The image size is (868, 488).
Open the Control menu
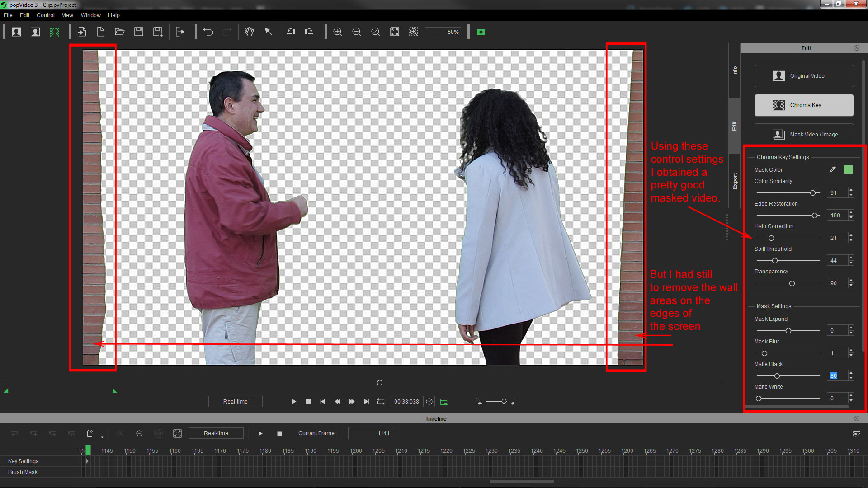[x=46, y=15]
